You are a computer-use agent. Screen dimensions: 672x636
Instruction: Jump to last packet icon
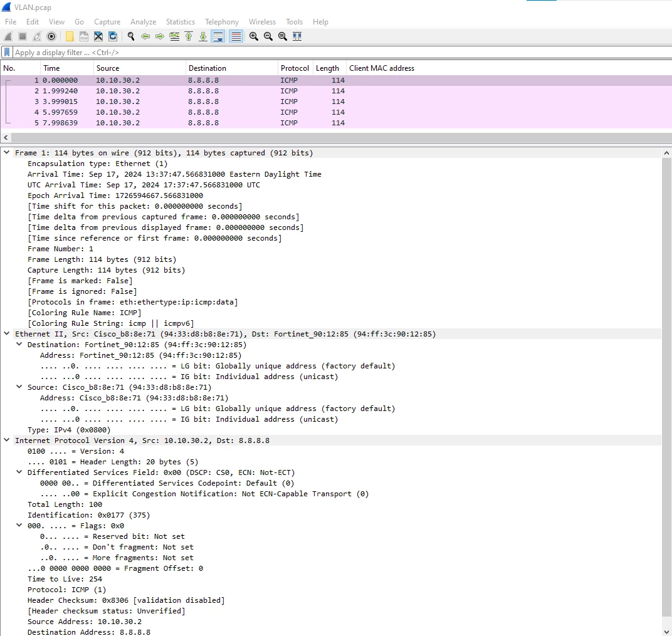(203, 36)
